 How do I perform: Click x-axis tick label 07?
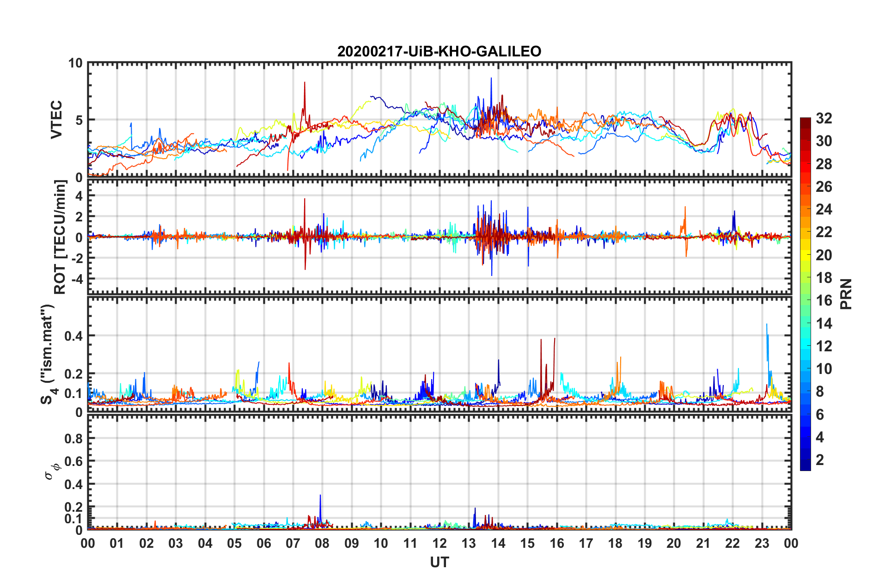[x=293, y=543]
